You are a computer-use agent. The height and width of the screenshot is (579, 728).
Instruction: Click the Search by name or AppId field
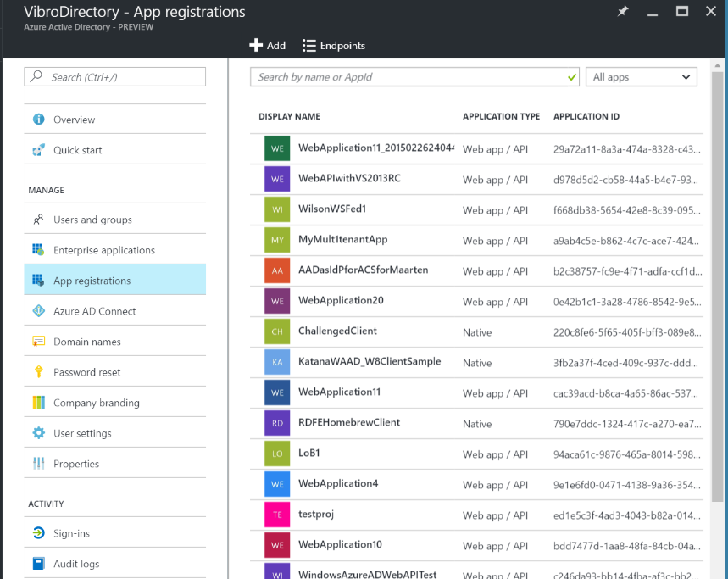coord(414,77)
